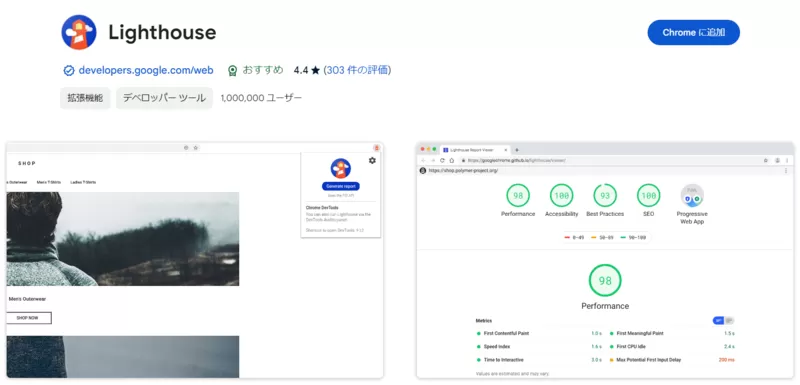Click the First Meaningful Paint metric row
Screen dimensions: 800x385
672,333
